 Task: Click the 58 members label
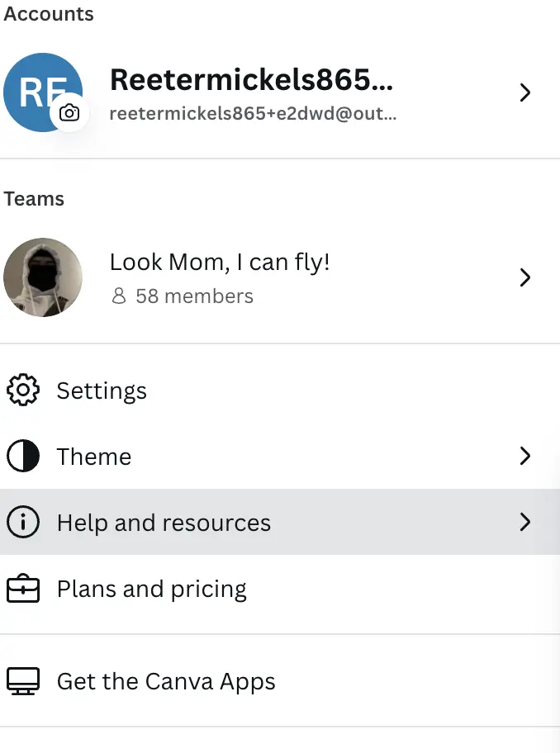pos(194,296)
